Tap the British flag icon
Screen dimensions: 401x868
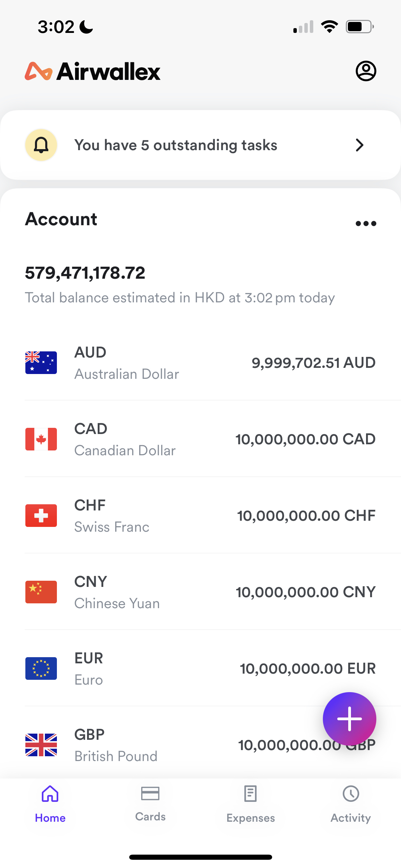tap(41, 745)
